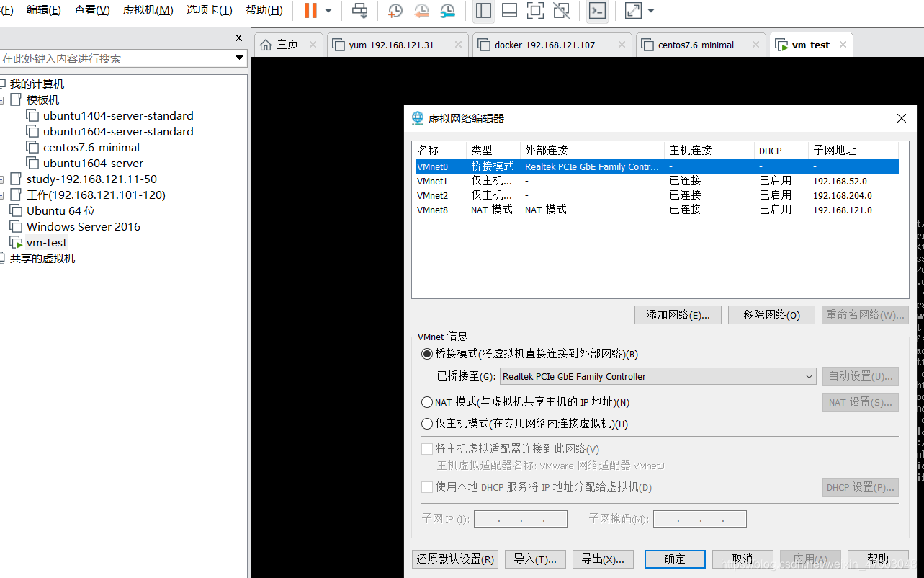Click the 添加网络(E)... button

click(x=678, y=315)
